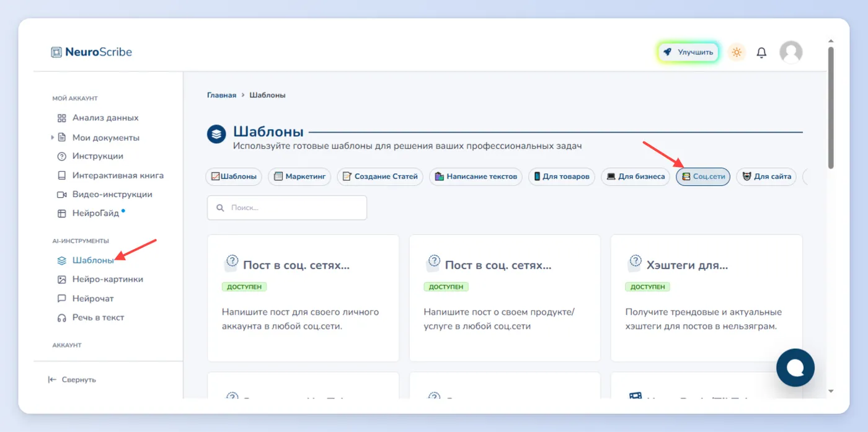
Task: Open Речь в текст headphones item
Action: click(61, 317)
